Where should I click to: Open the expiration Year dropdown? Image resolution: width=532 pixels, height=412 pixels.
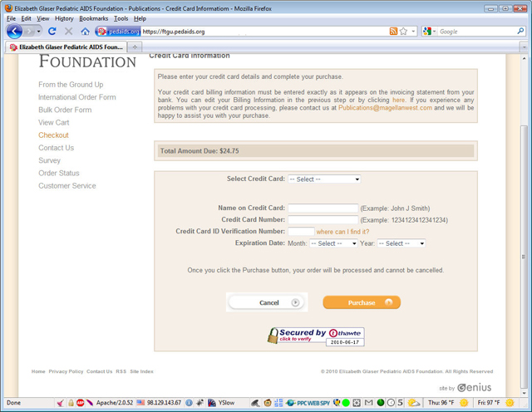click(x=401, y=243)
